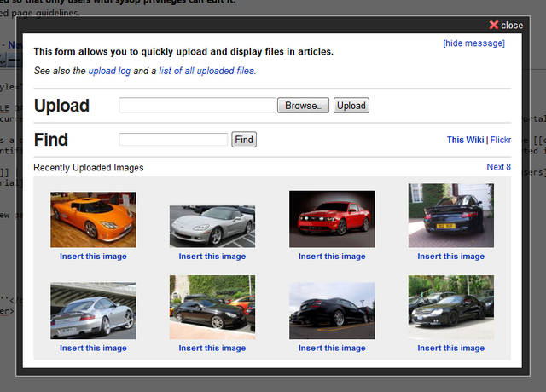This screenshot has height=392, width=546.
Task: Click the Upload file path field
Action: point(197,105)
